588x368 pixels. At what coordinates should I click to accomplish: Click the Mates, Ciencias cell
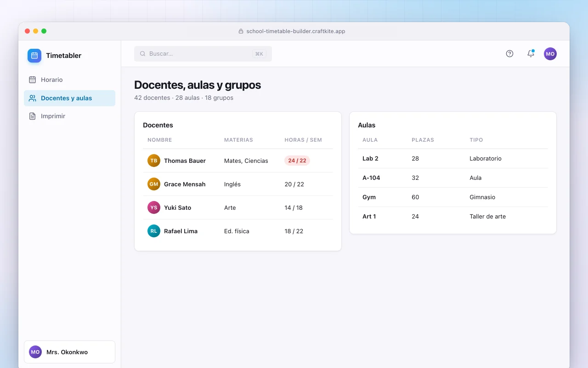(x=246, y=161)
